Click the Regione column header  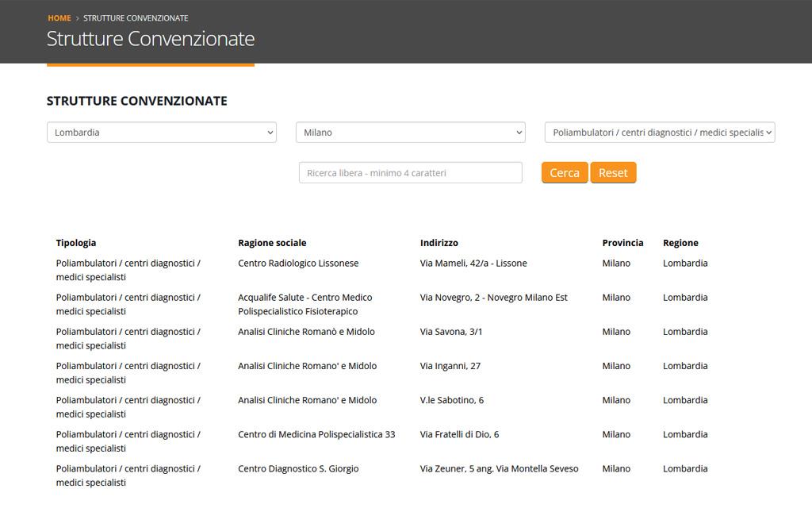(680, 243)
